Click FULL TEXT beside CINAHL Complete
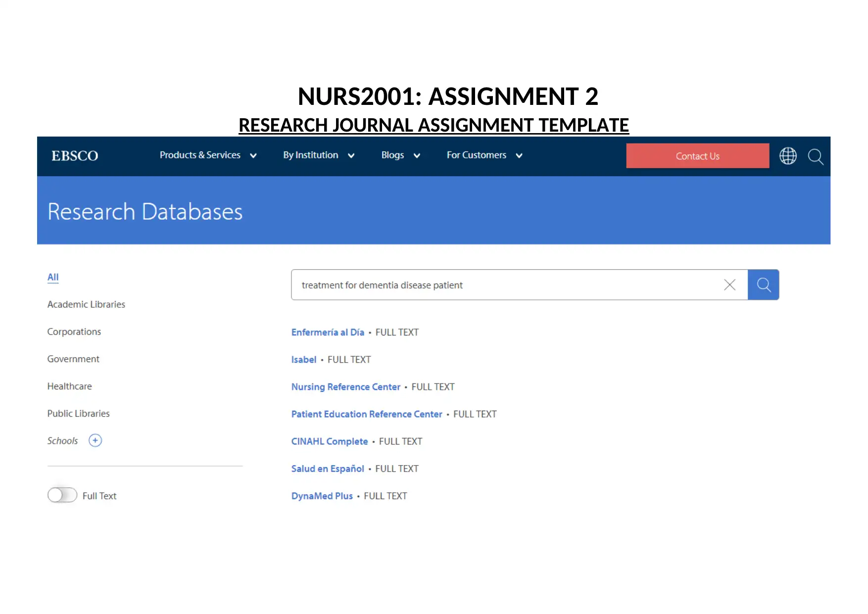 [400, 441]
